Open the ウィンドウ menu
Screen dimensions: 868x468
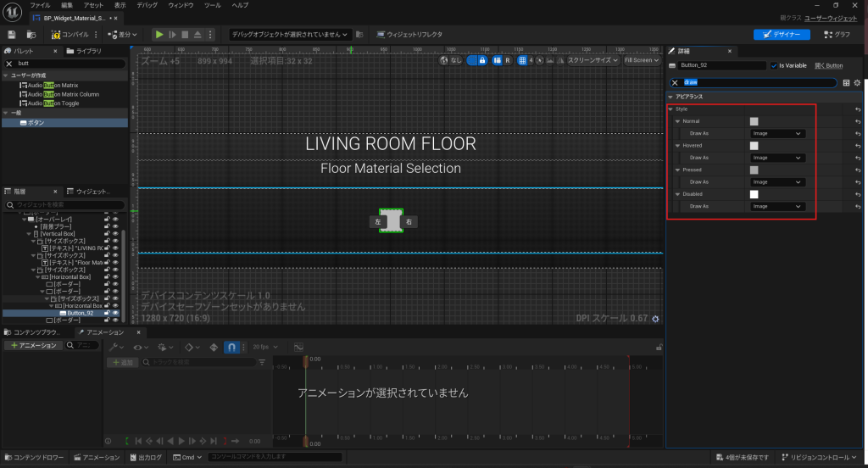tap(181, 5)
